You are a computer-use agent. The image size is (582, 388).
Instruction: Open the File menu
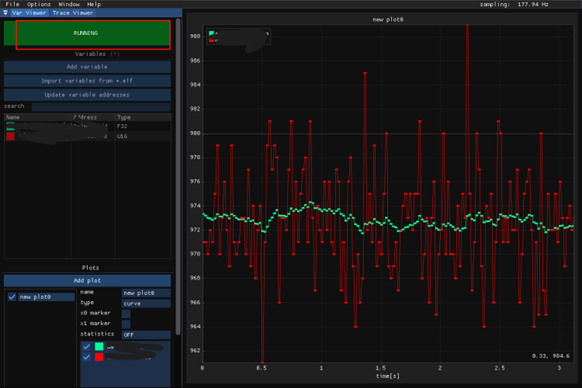pyautogui.click(x=12, y=4)
